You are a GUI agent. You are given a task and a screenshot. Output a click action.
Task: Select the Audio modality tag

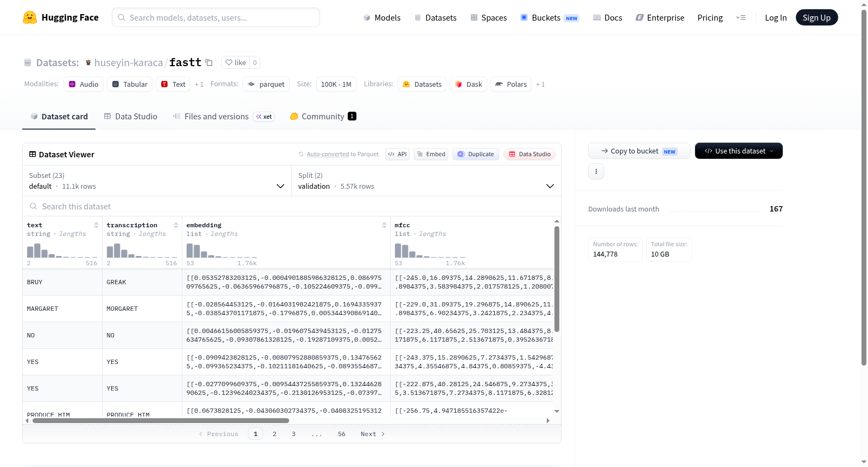[x=84, y=84]
